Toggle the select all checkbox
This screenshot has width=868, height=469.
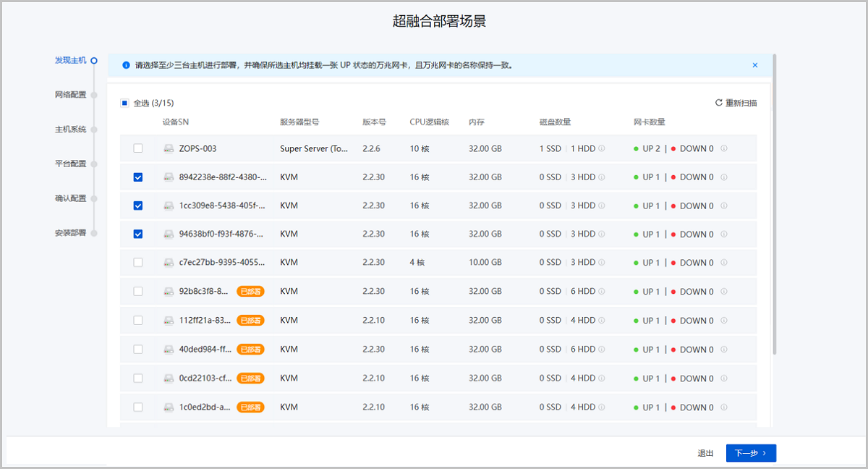coord(124,103)
